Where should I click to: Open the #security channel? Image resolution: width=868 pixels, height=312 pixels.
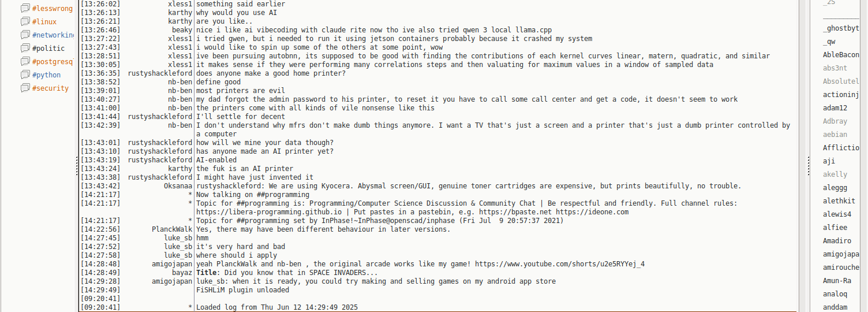point(50,88)
